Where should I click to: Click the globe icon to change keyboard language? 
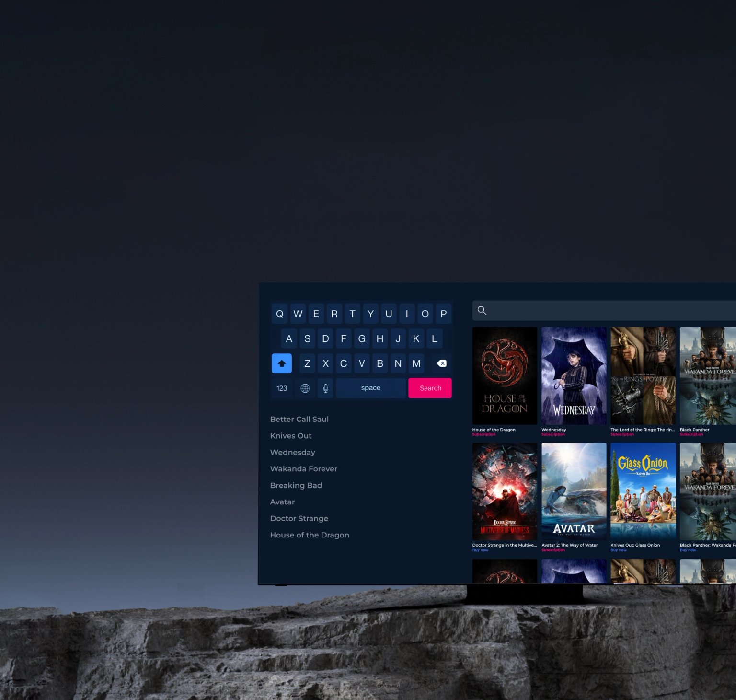click(x=305, y=388)
